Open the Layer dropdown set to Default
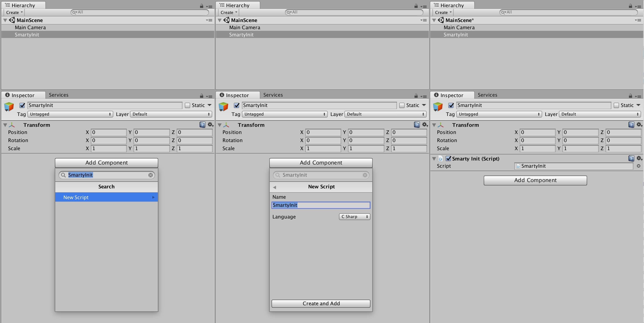644x323 pixels. 171,114
